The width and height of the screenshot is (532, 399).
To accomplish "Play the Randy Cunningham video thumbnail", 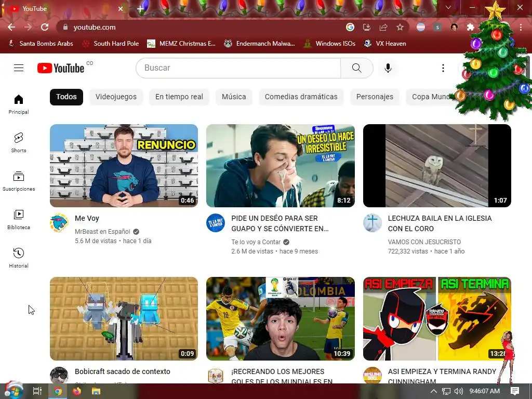I will pos(437,318).
